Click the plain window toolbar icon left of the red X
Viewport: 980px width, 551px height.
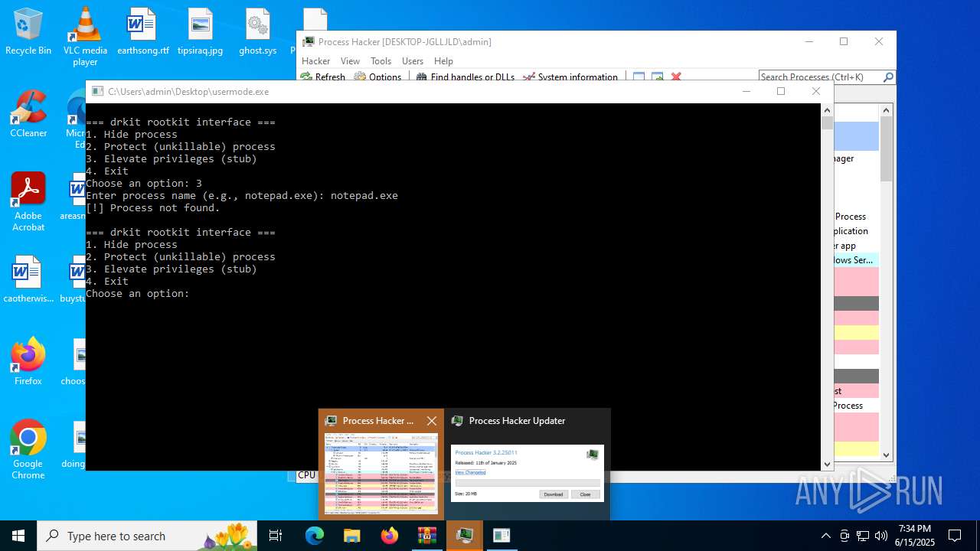pos(639,77)
